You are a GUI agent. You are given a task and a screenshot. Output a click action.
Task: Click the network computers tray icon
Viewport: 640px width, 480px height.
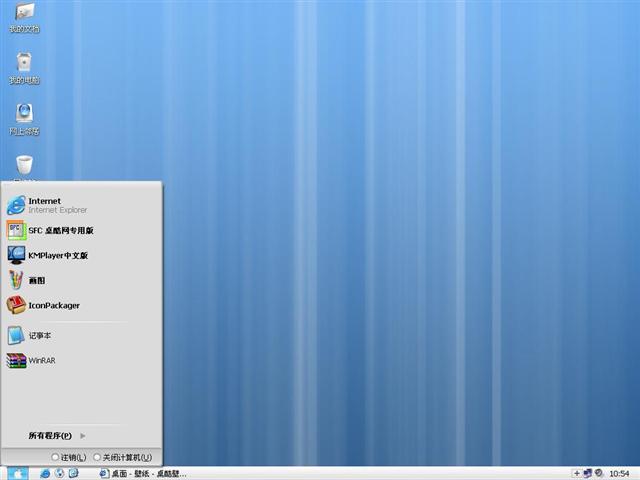588,473
